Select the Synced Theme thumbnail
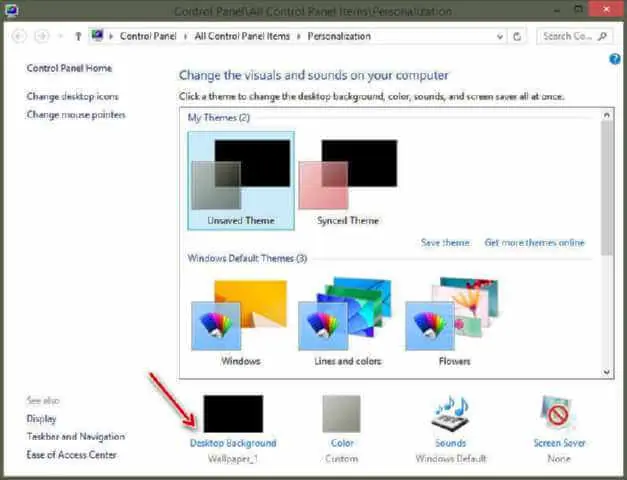The image size is (627, 480). pyautogui.click(x=348, y=180)
